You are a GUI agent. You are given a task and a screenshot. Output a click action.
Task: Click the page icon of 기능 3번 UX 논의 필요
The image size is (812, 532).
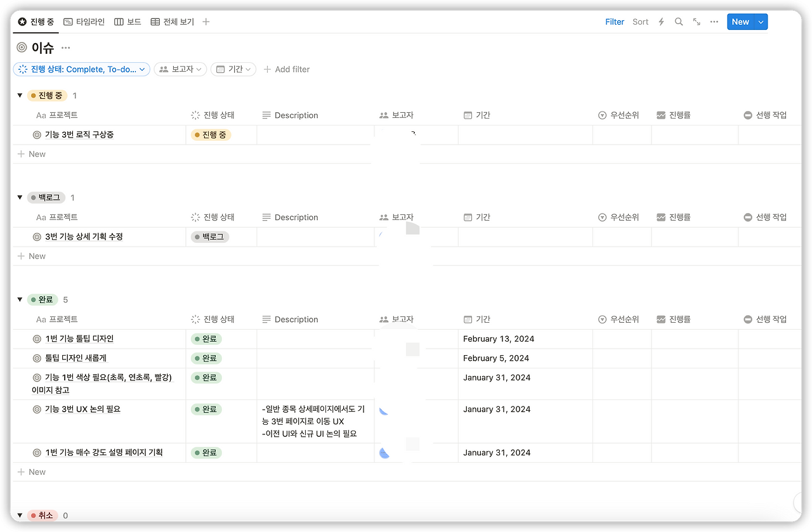pos(37,410)
